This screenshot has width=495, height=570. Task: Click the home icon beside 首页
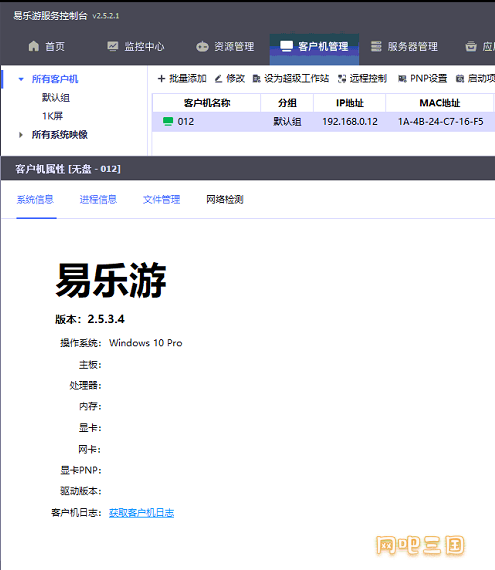pos(34,46)
